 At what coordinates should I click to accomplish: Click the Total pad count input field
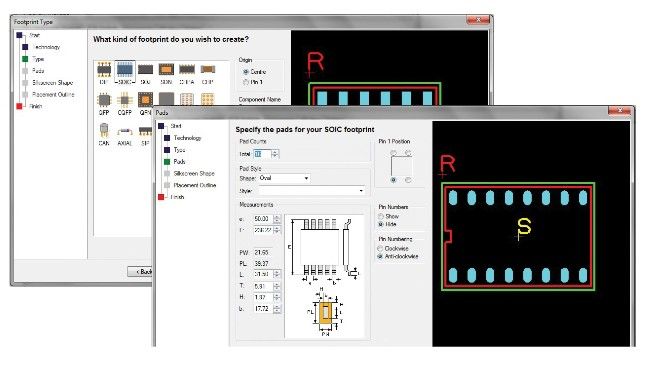[262, 154]
